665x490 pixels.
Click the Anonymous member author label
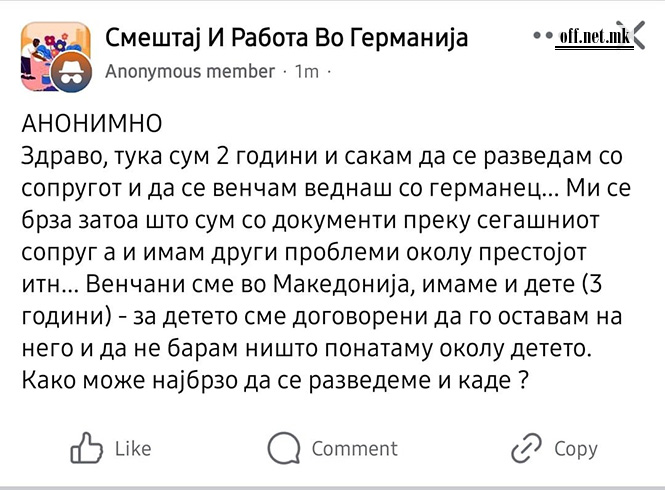coord(190,71)
